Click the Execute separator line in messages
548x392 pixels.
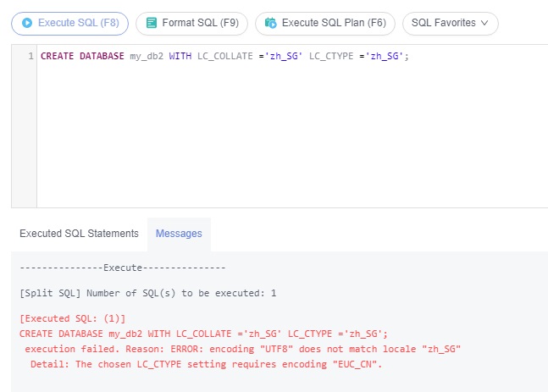(123, 268)
